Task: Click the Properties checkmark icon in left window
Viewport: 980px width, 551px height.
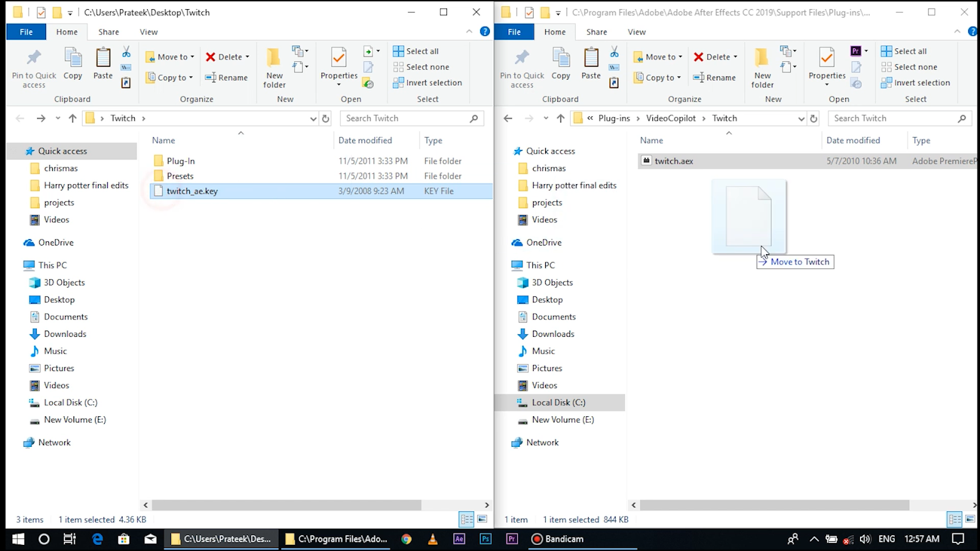Action: [339, 58]
